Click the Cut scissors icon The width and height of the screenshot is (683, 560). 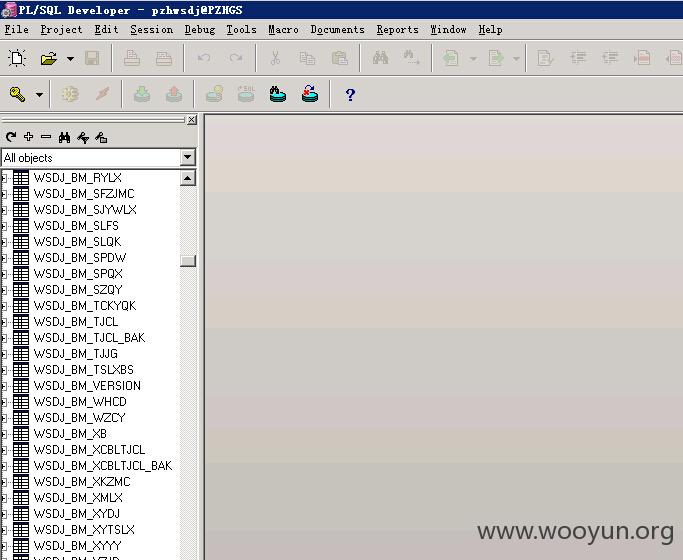point(275,58)
